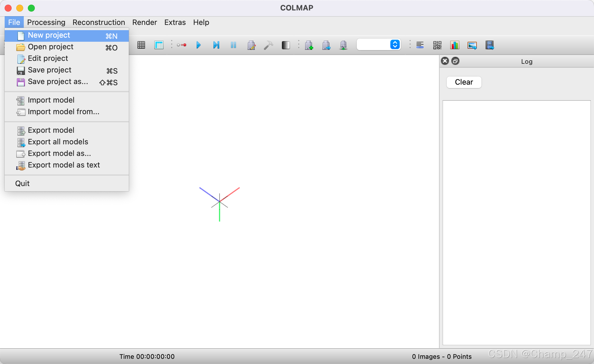Select Export model as text
The width and height of the screenshot is (594, 364).
coord(64,165)
